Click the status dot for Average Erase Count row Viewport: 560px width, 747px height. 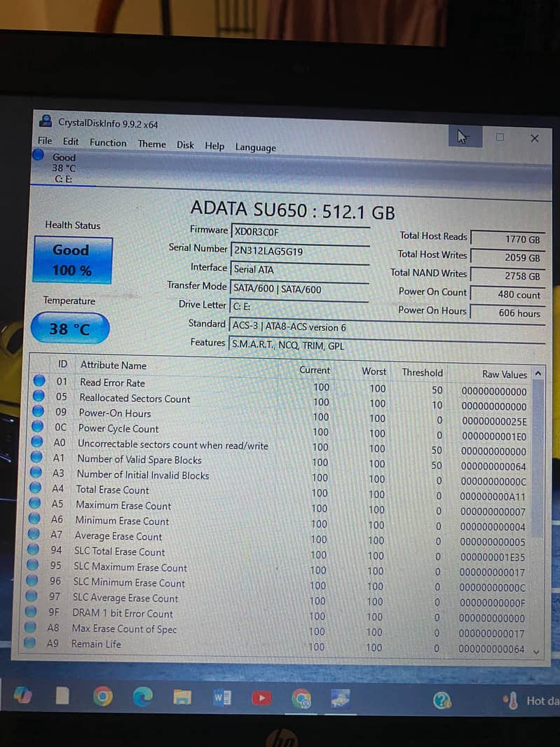pyautogui.click(x=34, y=533)
